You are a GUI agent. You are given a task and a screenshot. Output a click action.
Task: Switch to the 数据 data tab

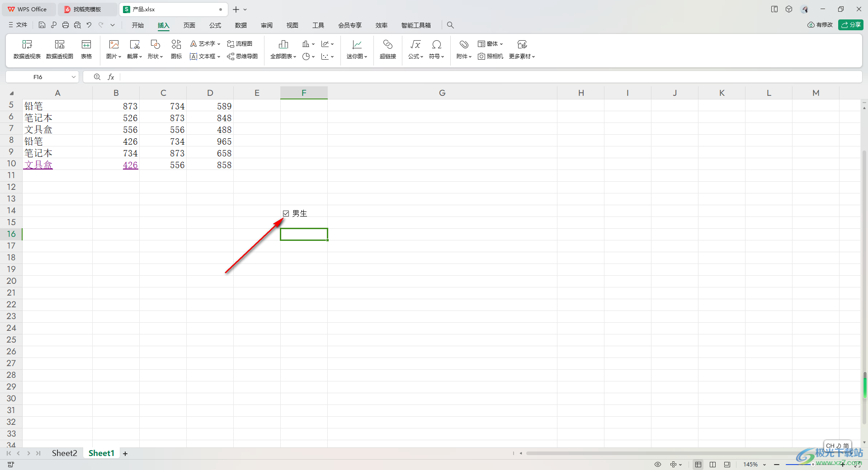(241, 25)
